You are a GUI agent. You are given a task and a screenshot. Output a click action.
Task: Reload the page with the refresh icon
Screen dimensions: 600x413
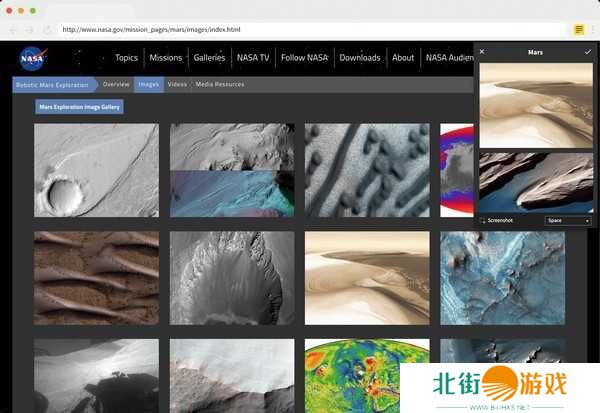(x=46, y=30)
